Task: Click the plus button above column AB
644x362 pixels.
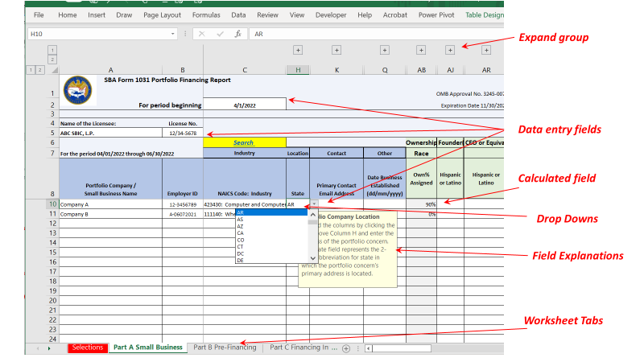Action: pos(421,50)
